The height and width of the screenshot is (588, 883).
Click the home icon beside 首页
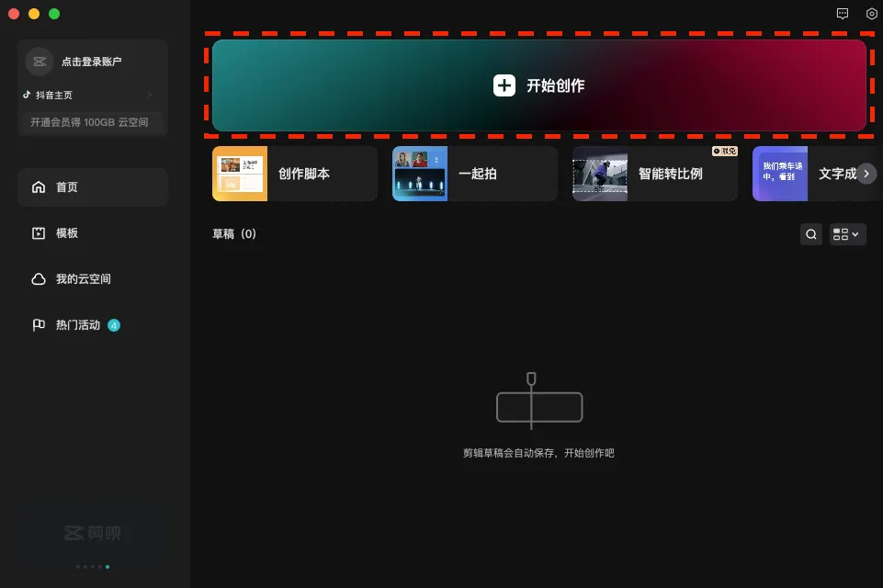point(39,187)
